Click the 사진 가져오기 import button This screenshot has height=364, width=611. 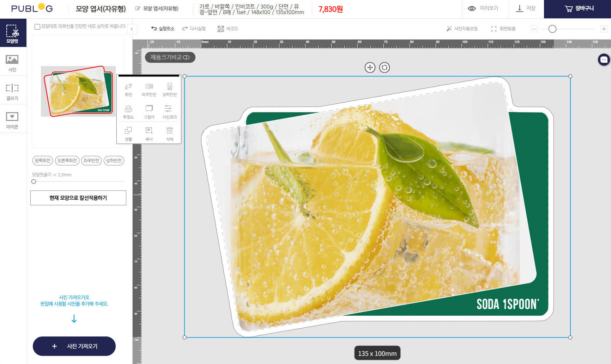[x=74, y=346]
